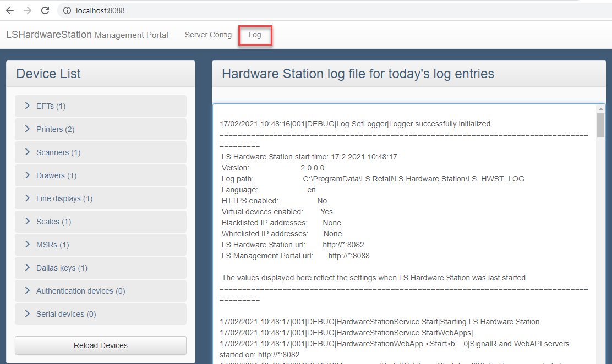Reload the page with the refresh icon

[45, 10]
